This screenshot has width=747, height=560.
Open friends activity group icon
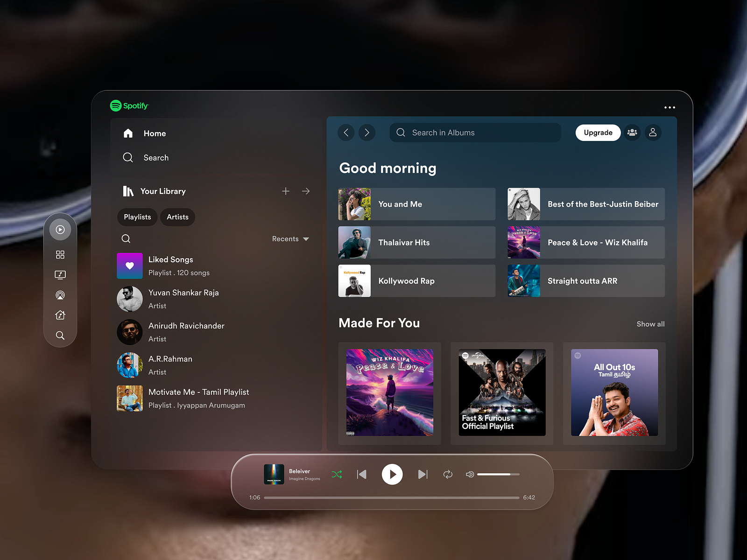click(x=632, y=133)
